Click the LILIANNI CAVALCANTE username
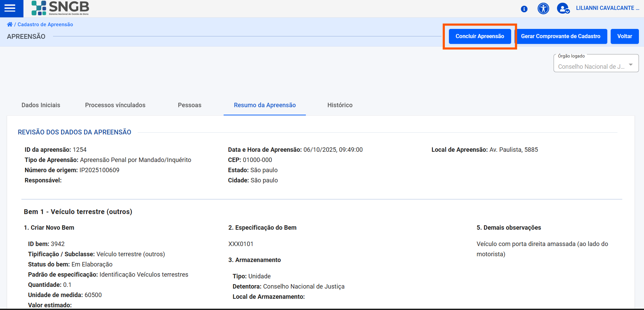Screen dimensions: 644x310 point(607,8)
